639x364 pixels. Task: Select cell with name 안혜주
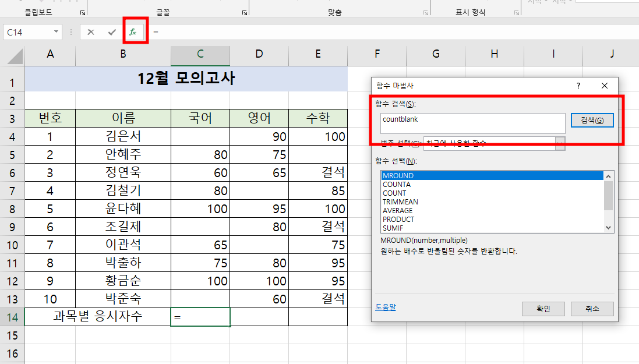point(123,154)
